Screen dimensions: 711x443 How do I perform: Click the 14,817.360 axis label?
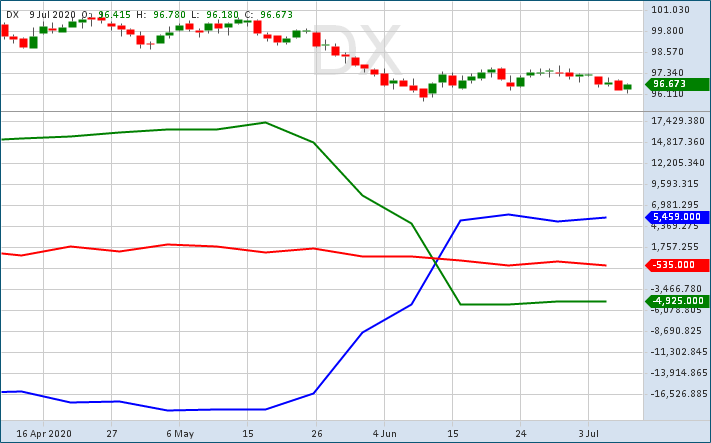678,142
